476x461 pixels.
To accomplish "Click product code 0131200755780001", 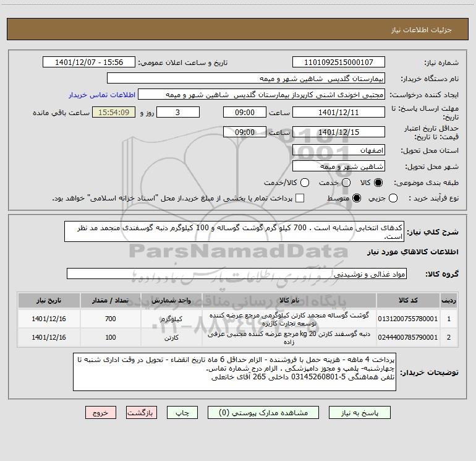I will pos(408,319).
